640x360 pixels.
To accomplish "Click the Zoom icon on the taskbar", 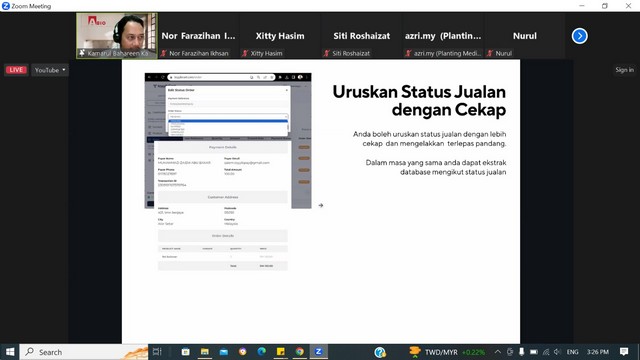I will 318,352.
